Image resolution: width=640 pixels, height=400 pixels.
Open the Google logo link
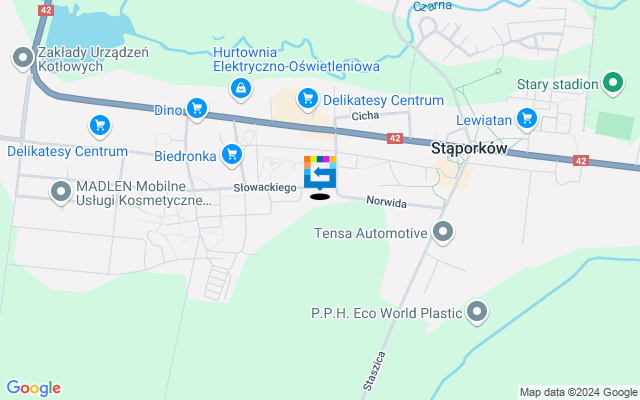pyautogui.click(x=33, y=388)
